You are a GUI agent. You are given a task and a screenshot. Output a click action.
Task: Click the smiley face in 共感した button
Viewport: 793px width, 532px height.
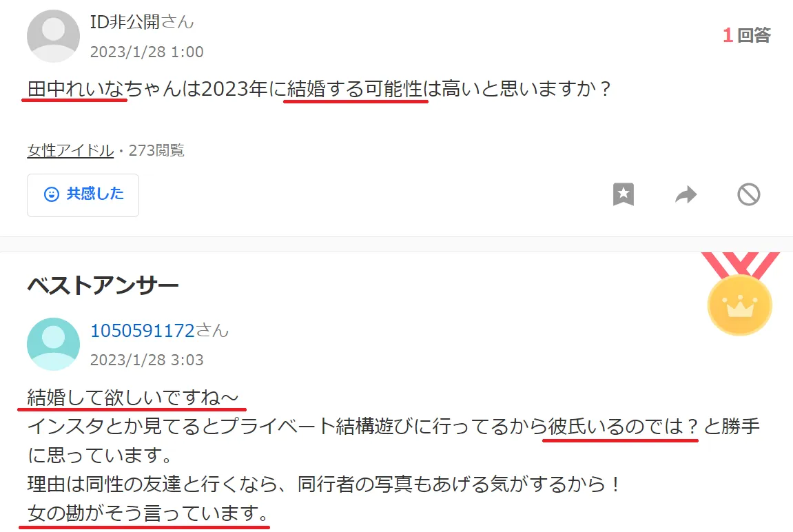pos(52,194)
